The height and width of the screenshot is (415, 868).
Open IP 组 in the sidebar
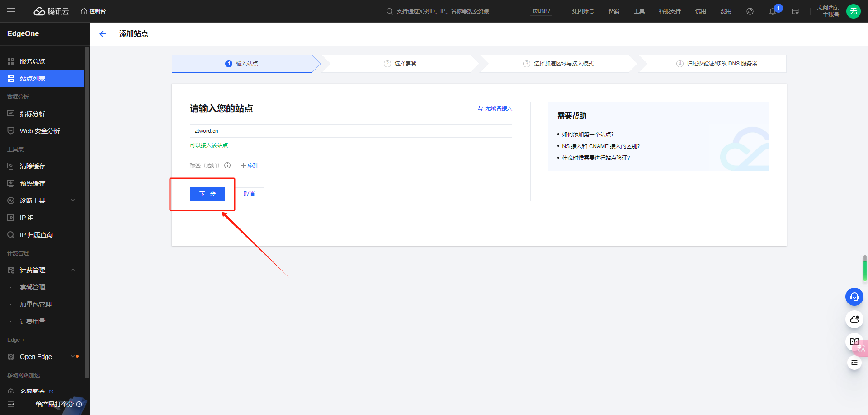42,218
